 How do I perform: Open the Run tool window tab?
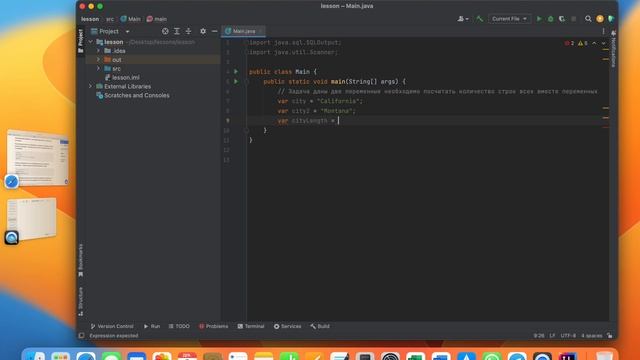[x=152, y=326]
